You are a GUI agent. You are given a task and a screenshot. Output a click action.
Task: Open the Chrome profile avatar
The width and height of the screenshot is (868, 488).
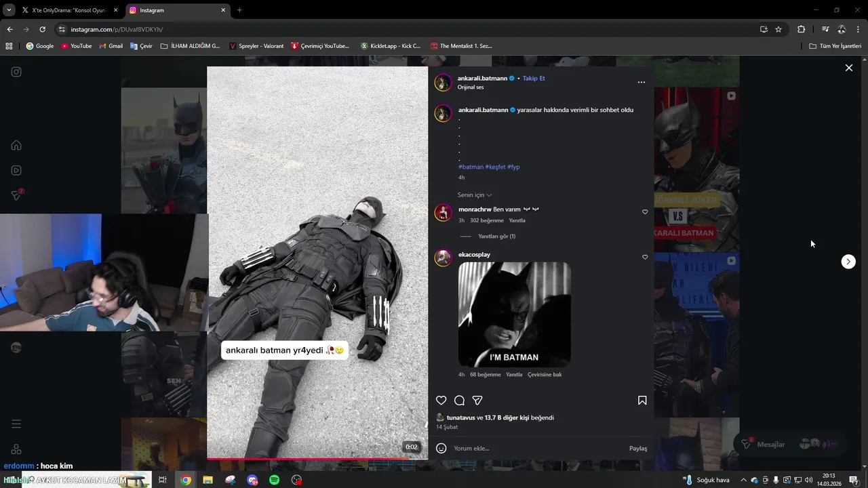tap(842, 29)
